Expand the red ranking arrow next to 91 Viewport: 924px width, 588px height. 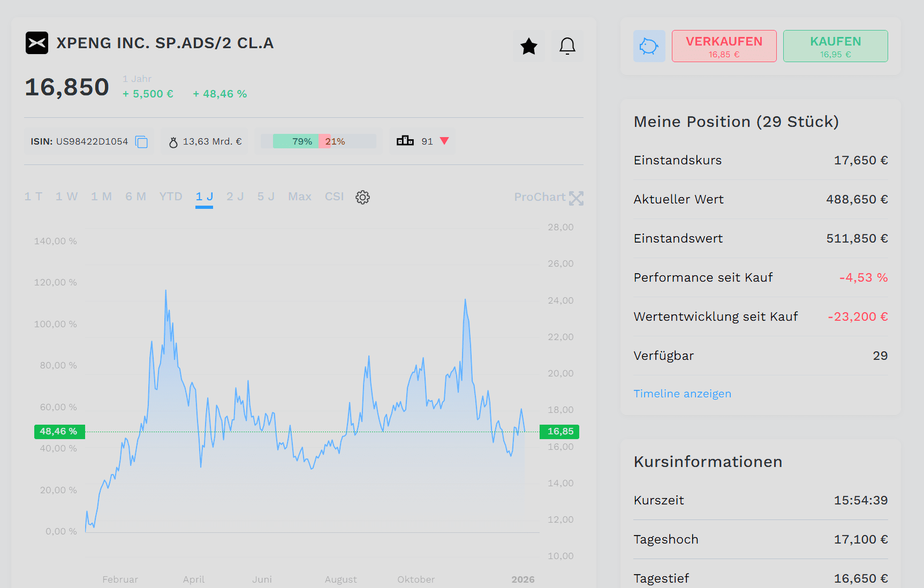click(444, 141)
